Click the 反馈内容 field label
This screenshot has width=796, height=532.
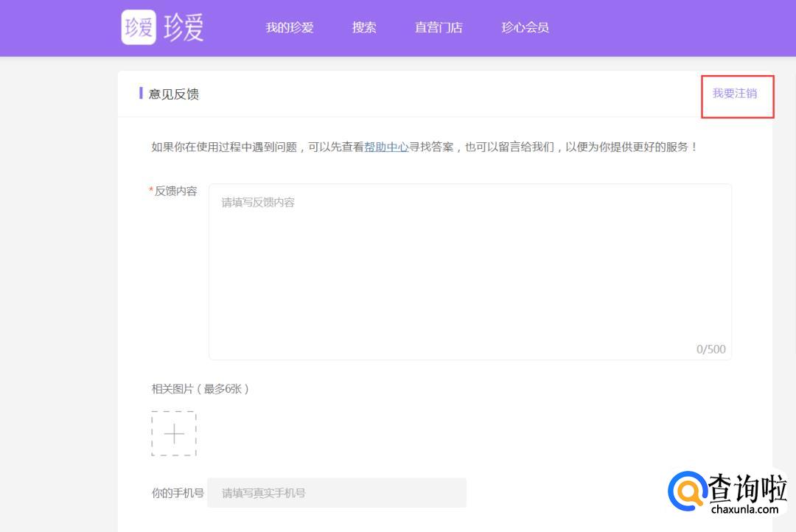(x=175, y=191)
